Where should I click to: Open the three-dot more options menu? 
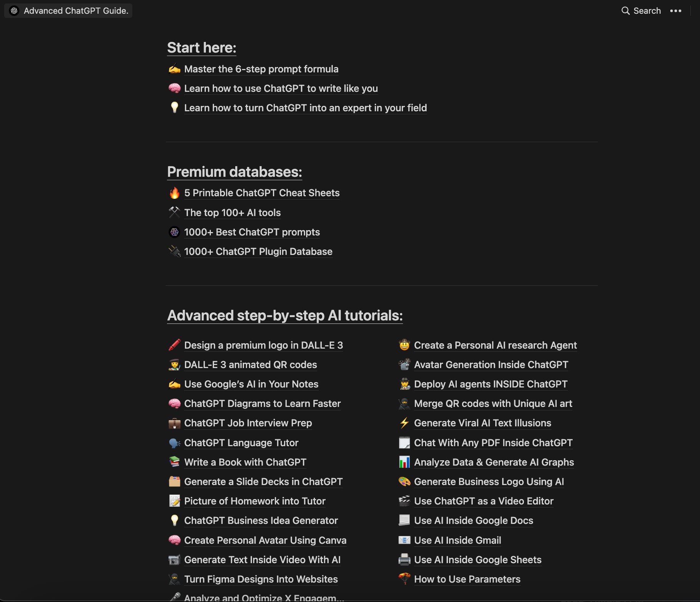676,11
